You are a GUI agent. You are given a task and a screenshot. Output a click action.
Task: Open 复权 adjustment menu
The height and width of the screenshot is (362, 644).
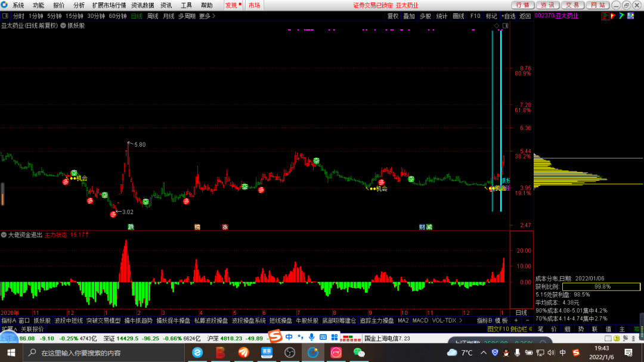point(393,16)
